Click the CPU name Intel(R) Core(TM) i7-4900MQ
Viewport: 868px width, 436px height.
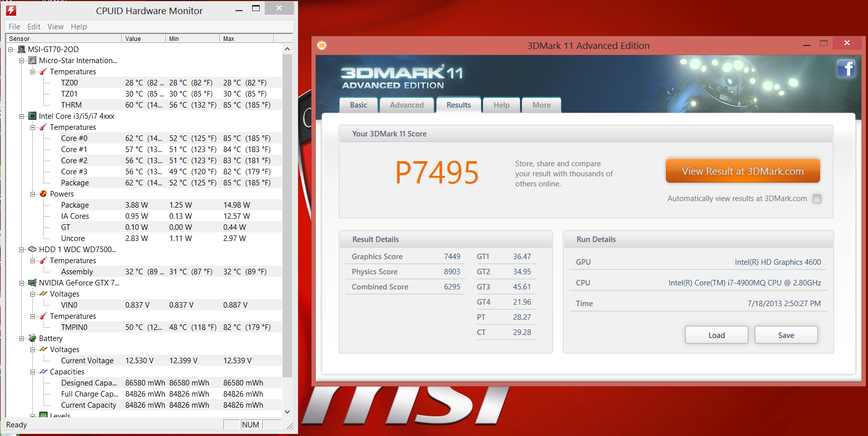coord(745,283)
